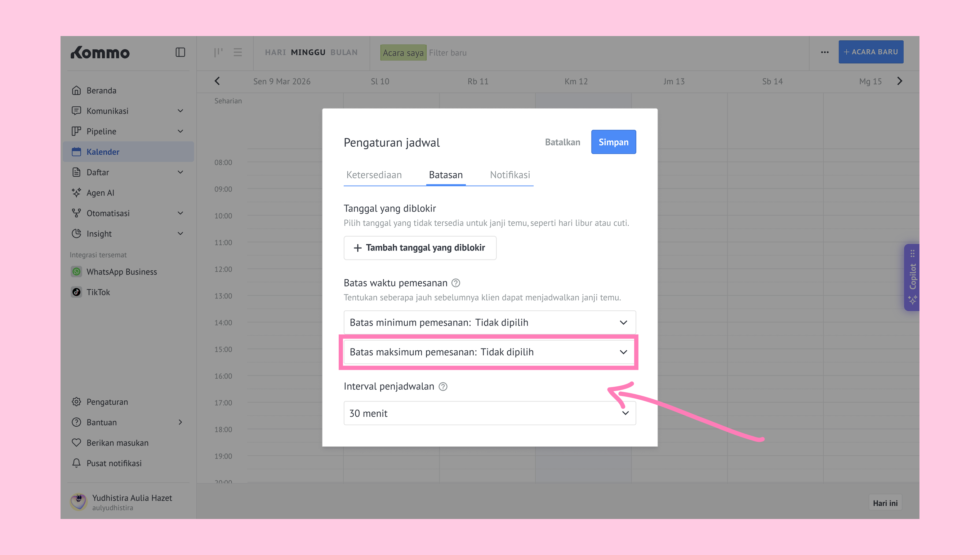Open the 30 menit interval dropdown

489,413
